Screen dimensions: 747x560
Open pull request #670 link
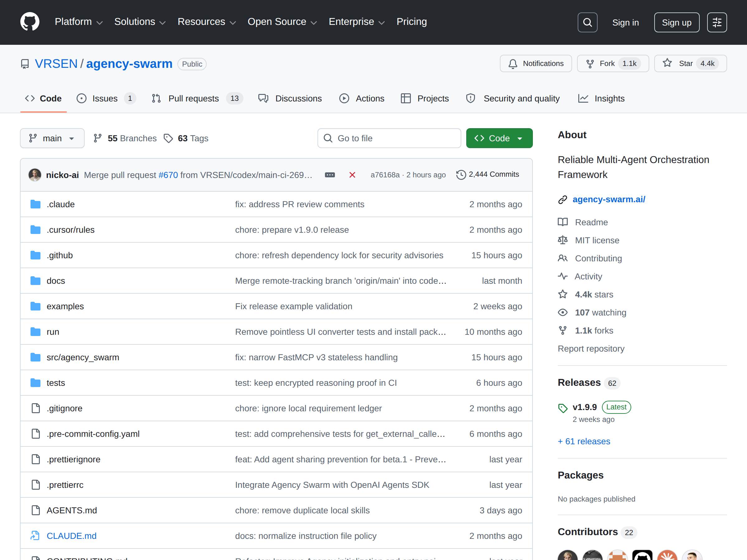point(168,175)
